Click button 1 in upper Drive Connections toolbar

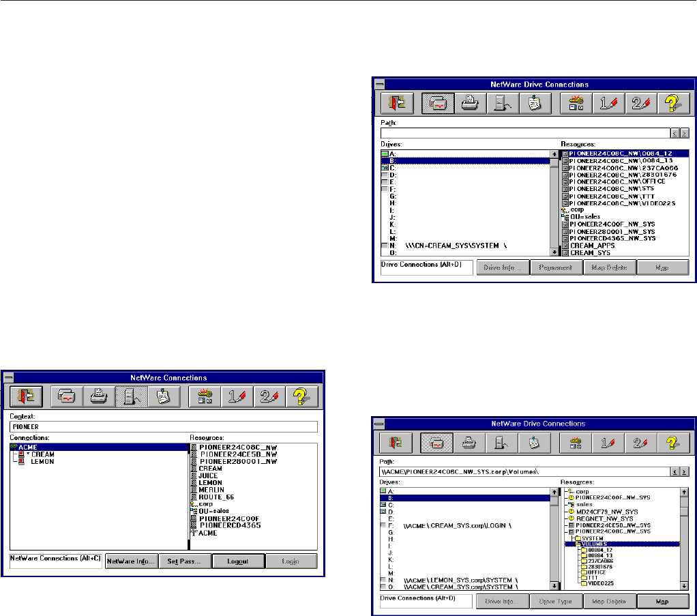[x=608, y=103]
